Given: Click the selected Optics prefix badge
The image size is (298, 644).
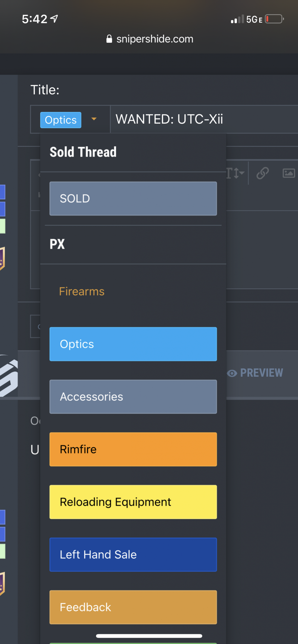Looking at the screenshot, I should click(61, 120).
